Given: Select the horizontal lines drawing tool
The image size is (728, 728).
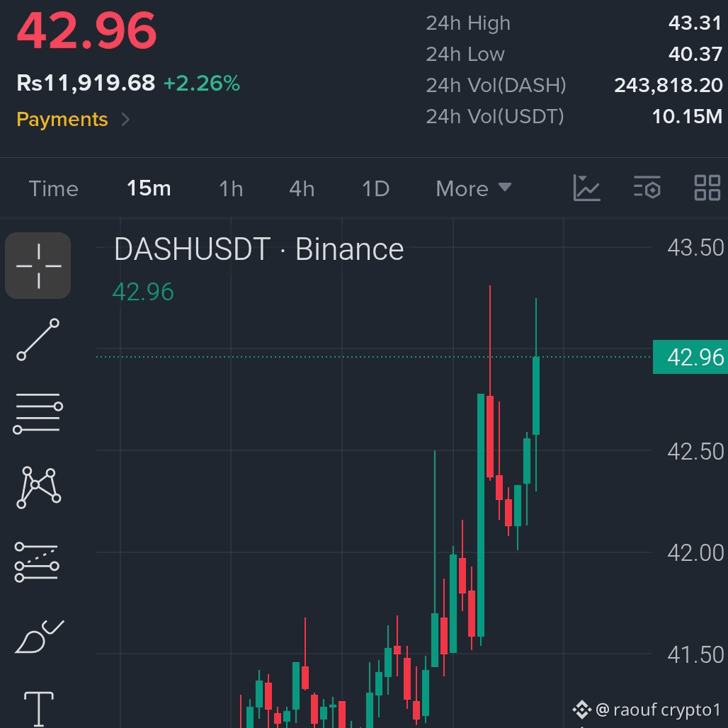Looking at the screenshot, I should (x=38, y=413).
